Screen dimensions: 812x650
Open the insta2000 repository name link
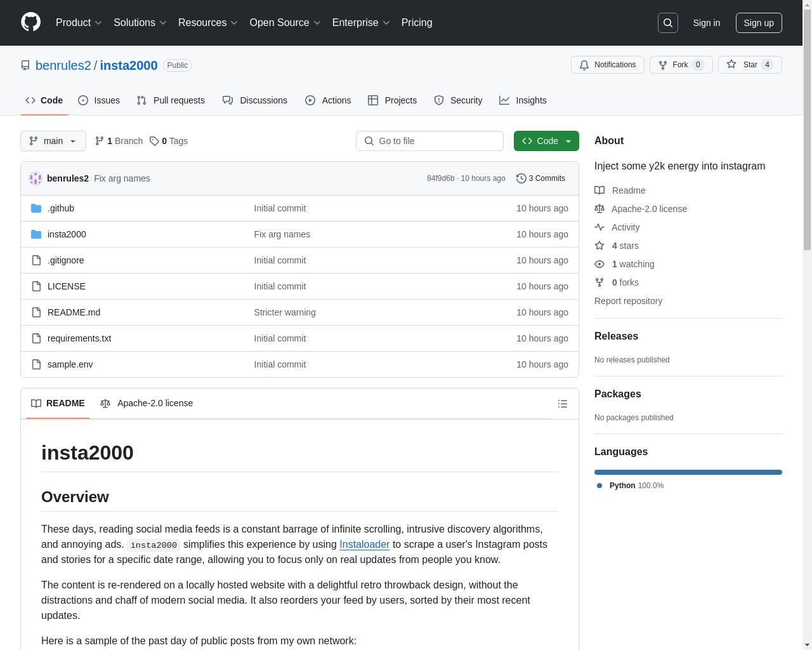click(129, 65)
